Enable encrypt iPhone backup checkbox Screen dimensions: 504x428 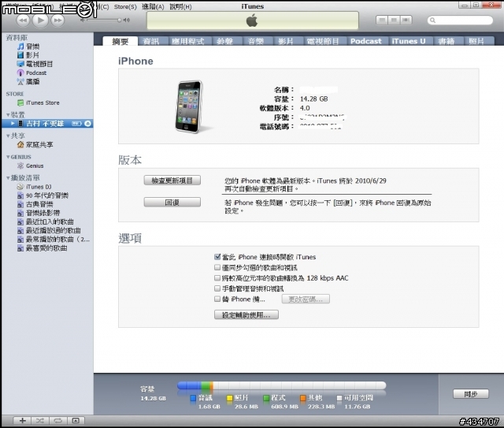[217, 300]
